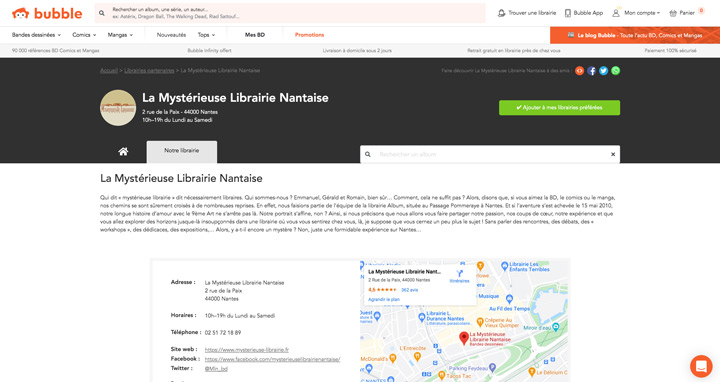Screen dimensions: 720x382
Task: Click Agrandir le plan on map
Action: pos(384,299)
